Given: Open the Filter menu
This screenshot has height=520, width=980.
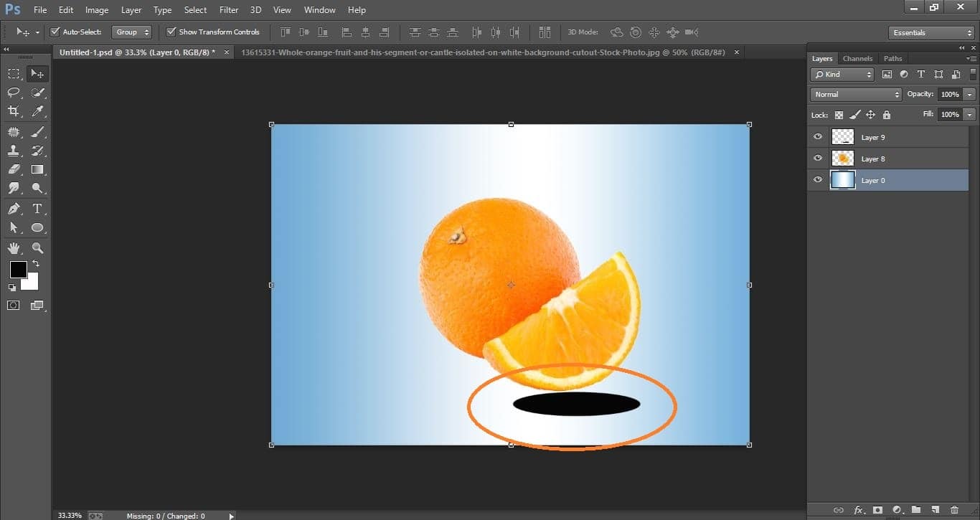Looking at the screenshot, I should click(228, 9).
